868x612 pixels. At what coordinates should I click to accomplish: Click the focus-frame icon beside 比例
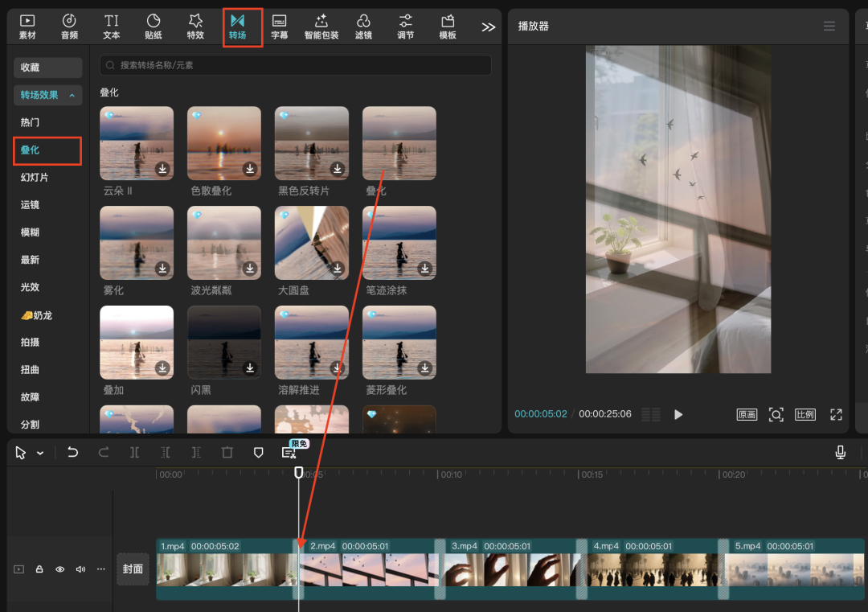coord(776,414)
